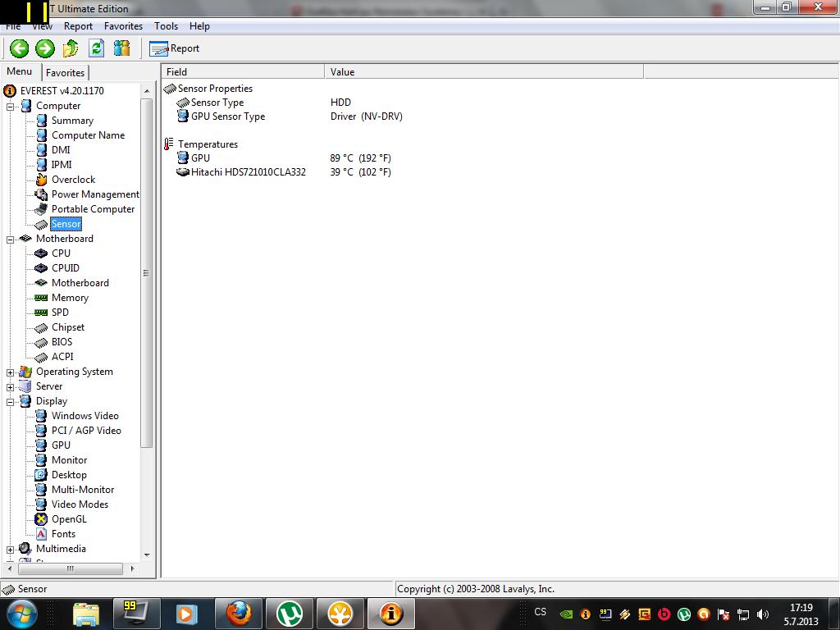Screen dimensions: 840x630
Task: Click the EVEREST taskbar button
Action: (391, 614)
